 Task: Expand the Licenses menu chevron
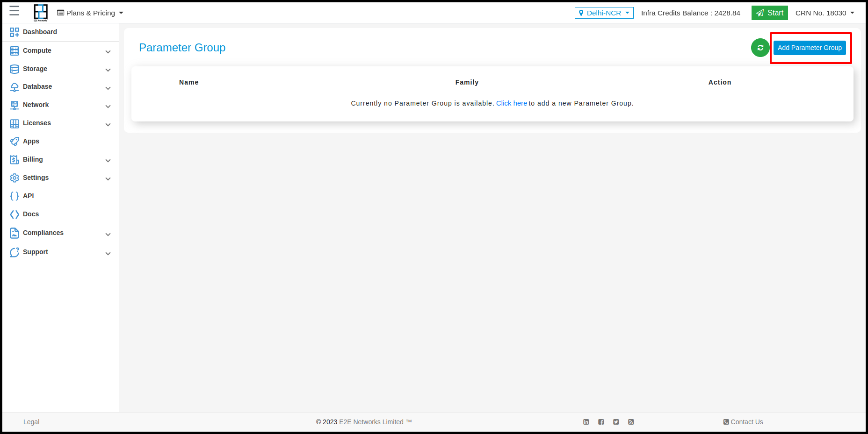pyautogui.click(x=108, y=125)
